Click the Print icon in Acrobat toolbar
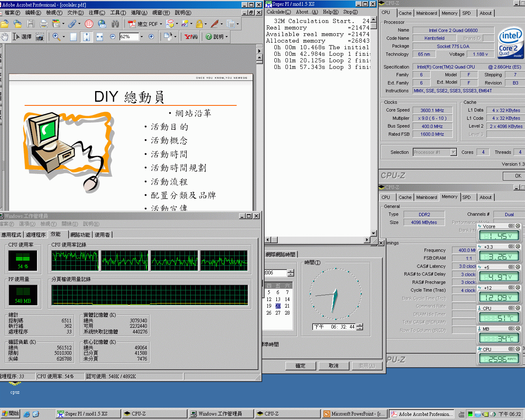Screen dimensions: 525x420 [43, 24]
